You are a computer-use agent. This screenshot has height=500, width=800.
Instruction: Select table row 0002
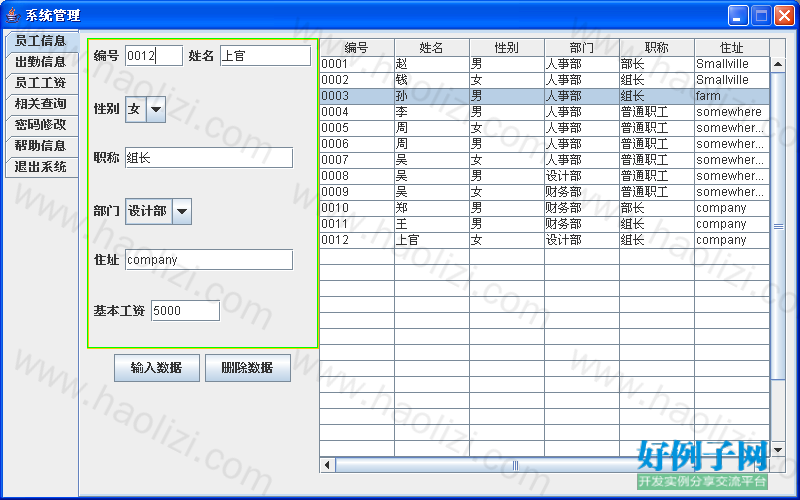coord(544,80)
